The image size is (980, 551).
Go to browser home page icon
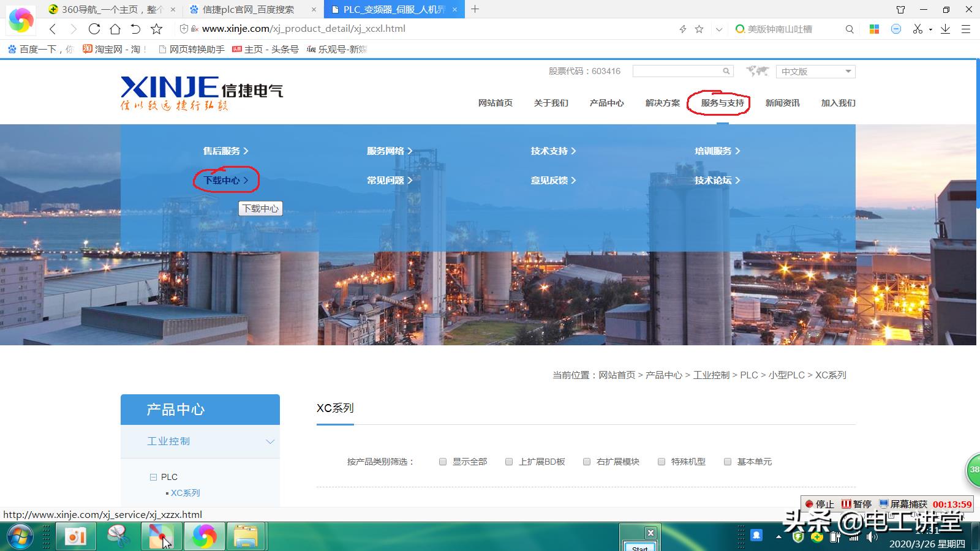coord(115,29)
